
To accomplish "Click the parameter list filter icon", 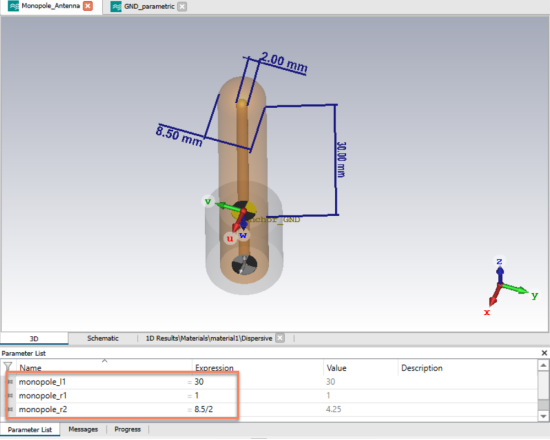I will [8, 367].
